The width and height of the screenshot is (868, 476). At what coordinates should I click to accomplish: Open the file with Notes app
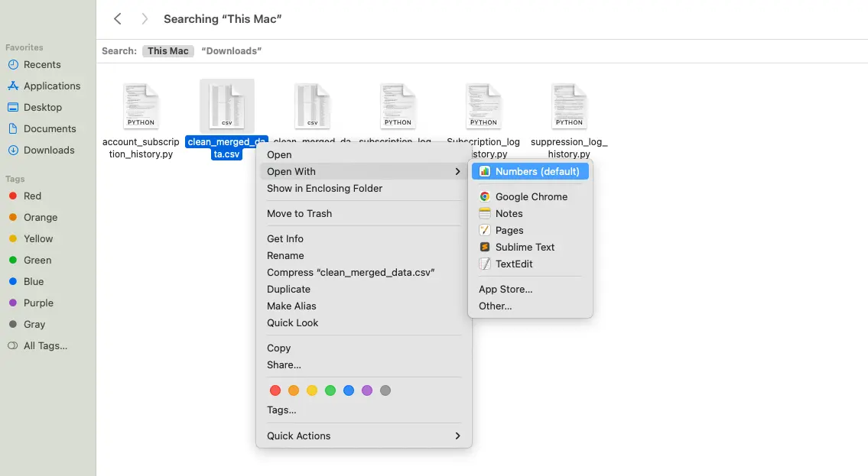pyautogui.click(x=509, y=213)
